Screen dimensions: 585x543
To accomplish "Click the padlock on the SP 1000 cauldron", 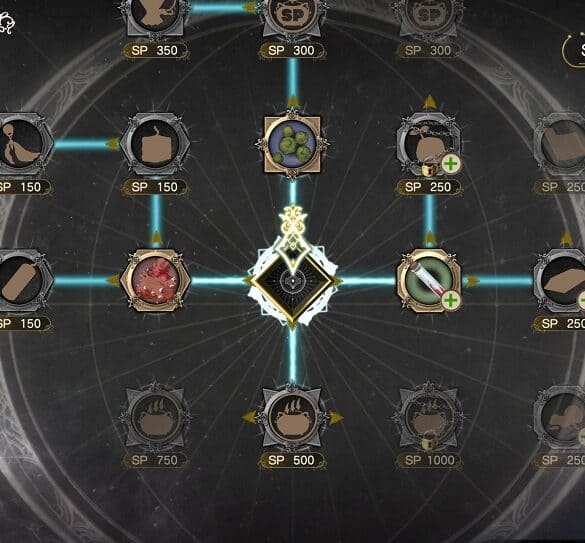I will click(429, 442).
